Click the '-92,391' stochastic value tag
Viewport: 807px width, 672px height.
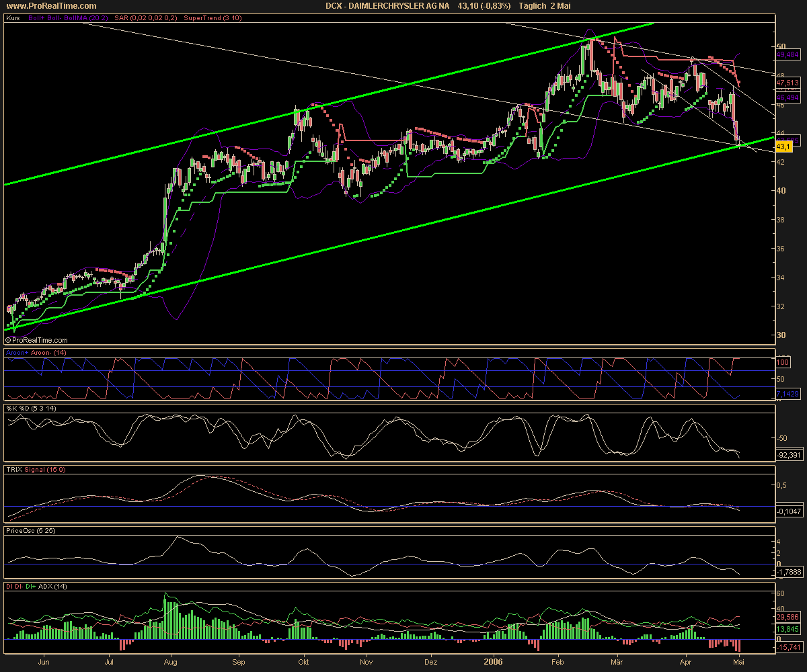789,455
